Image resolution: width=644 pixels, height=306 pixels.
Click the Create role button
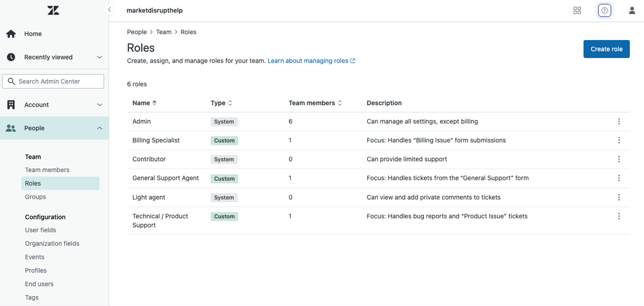point(606,49)
